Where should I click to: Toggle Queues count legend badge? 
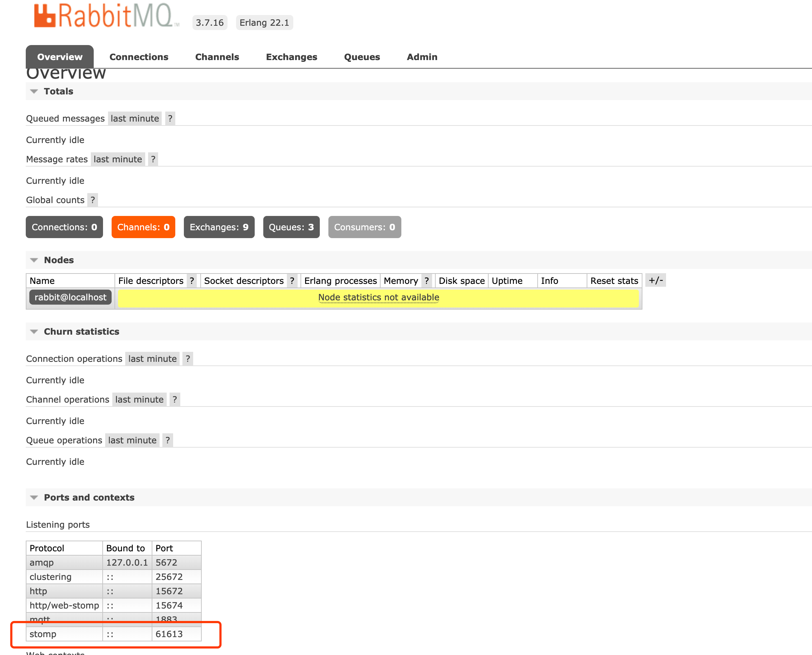(291, 227)
